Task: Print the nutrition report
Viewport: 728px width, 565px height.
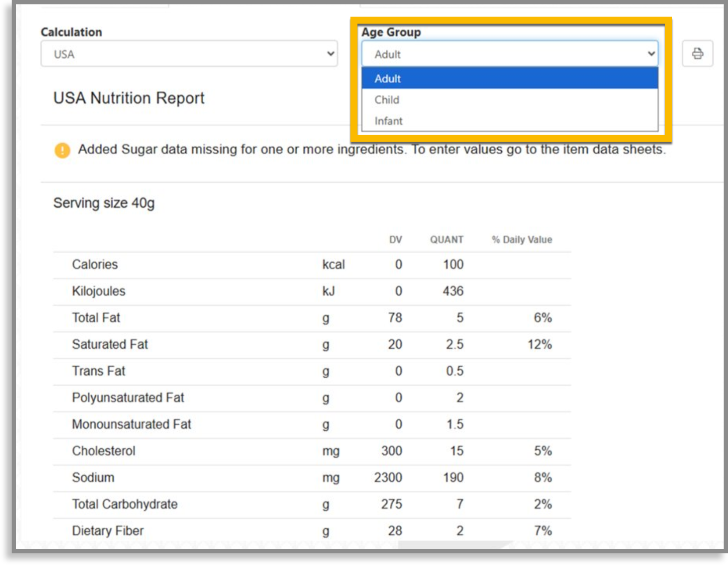Action: pyautogui.click(x=697, y=53)
